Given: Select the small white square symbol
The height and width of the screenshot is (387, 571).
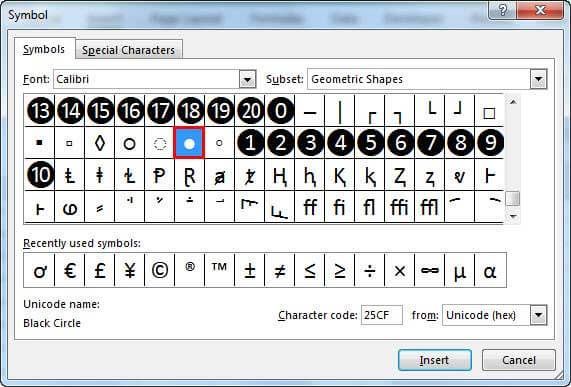Looking at the screenshot, I should tap(70, 143).
